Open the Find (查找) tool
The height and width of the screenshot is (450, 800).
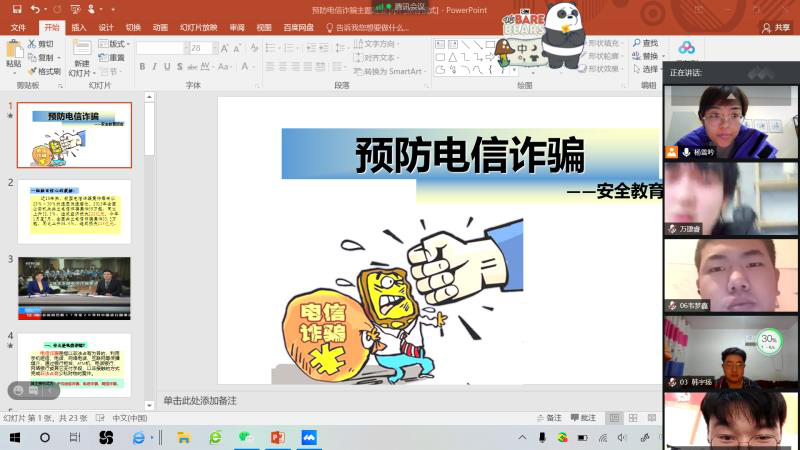pos(645,44)
